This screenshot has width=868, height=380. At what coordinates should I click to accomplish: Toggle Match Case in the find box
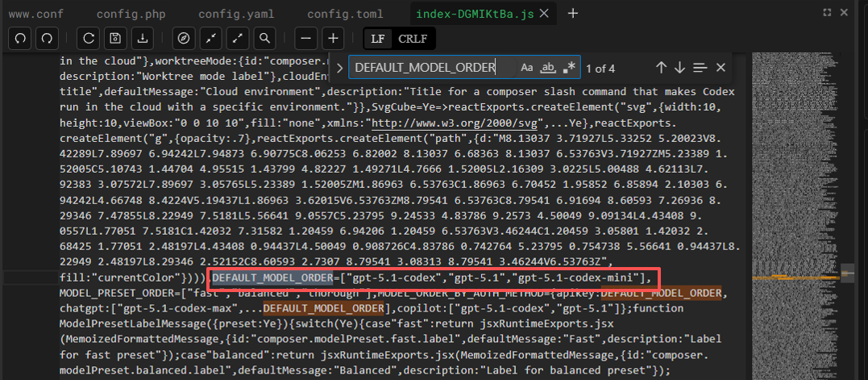(527, 68)
